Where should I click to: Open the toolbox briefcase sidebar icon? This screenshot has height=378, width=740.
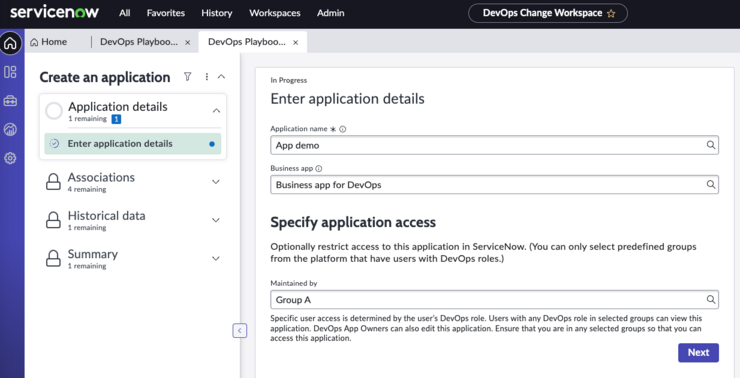click(x=10, y=101)
